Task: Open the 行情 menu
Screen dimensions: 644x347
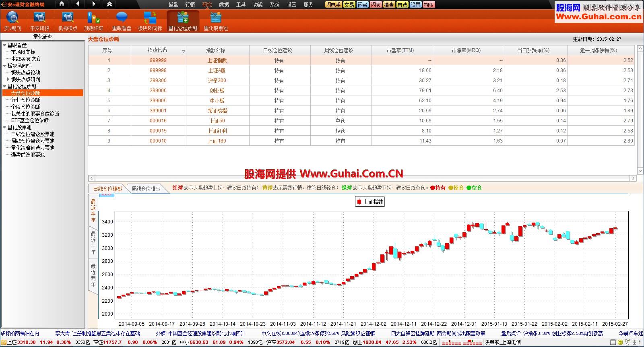Action: pyautogui.click(x=190, y=4)
